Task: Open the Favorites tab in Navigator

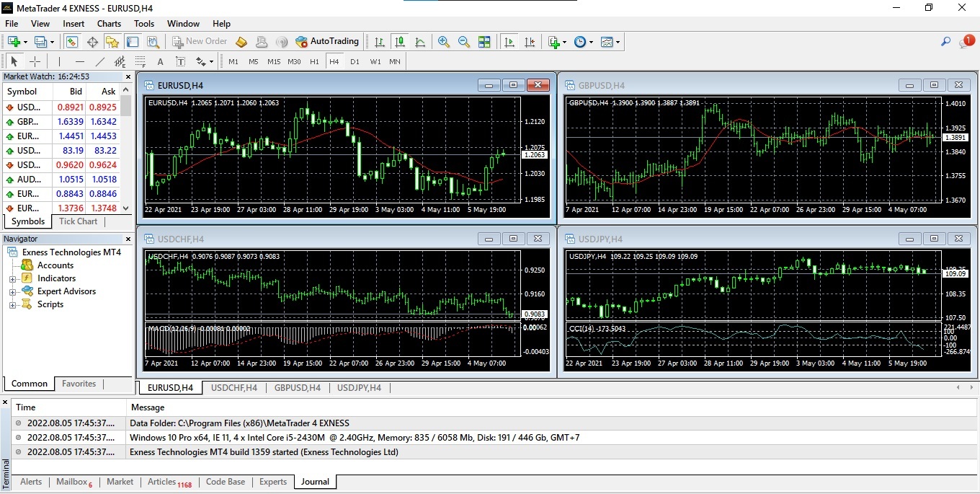Action: click(x=79, y=384)
